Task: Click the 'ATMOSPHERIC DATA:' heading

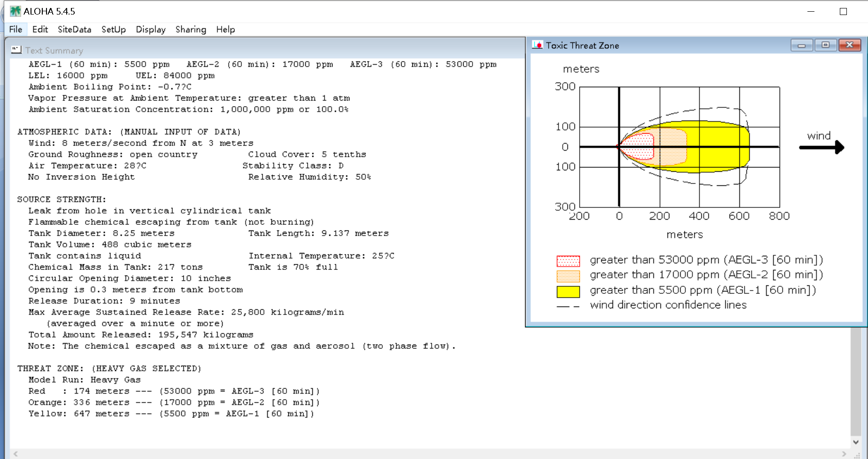Action: [65, 132]
